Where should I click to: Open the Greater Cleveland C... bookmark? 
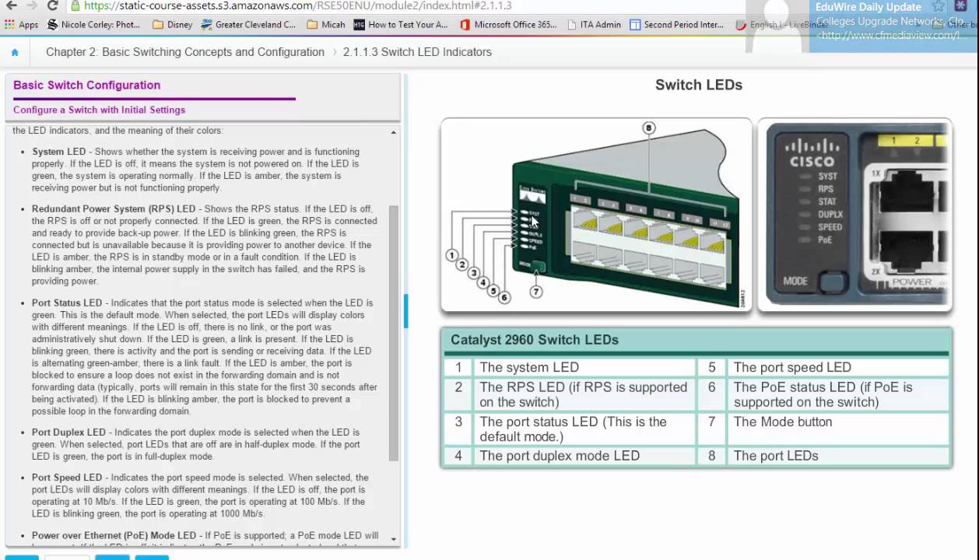coord(248,24)
